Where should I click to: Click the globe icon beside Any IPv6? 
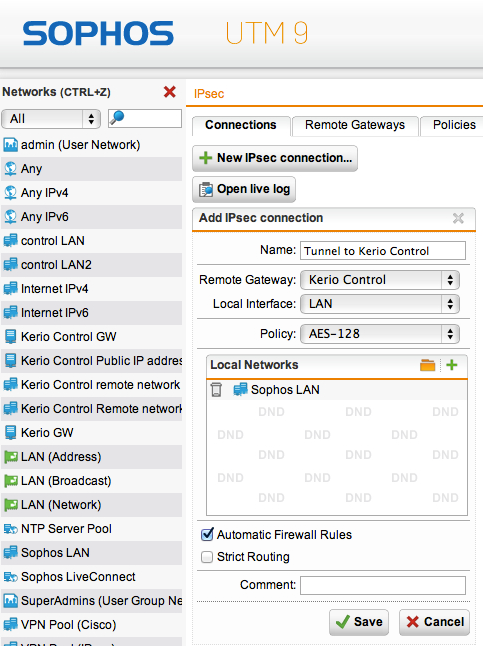[x=10, y=216]
